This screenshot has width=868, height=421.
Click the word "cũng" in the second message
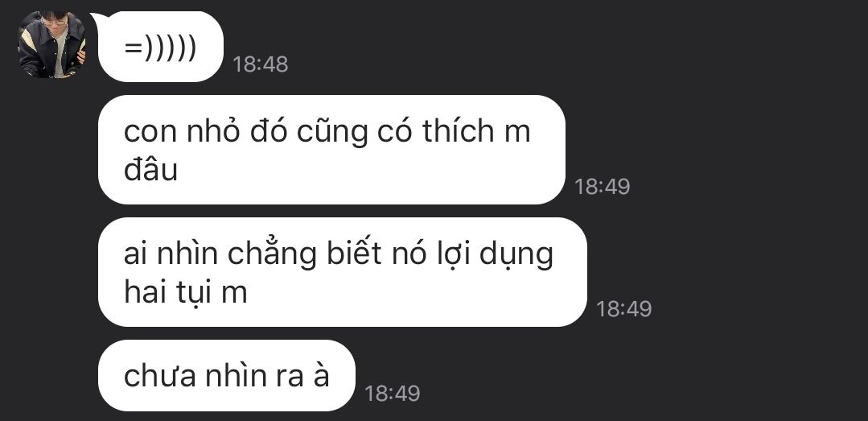[x=332, y=133]
